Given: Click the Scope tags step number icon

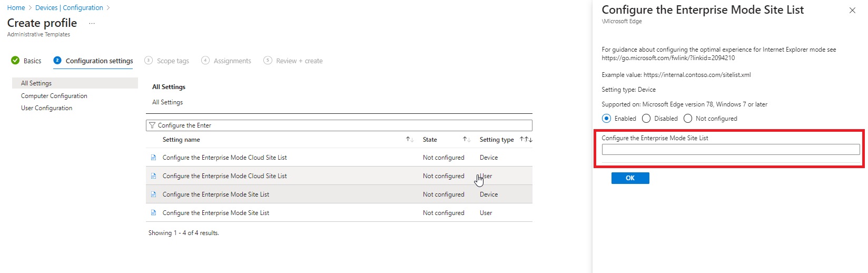Looking at the screenshot, I should 149,61.
